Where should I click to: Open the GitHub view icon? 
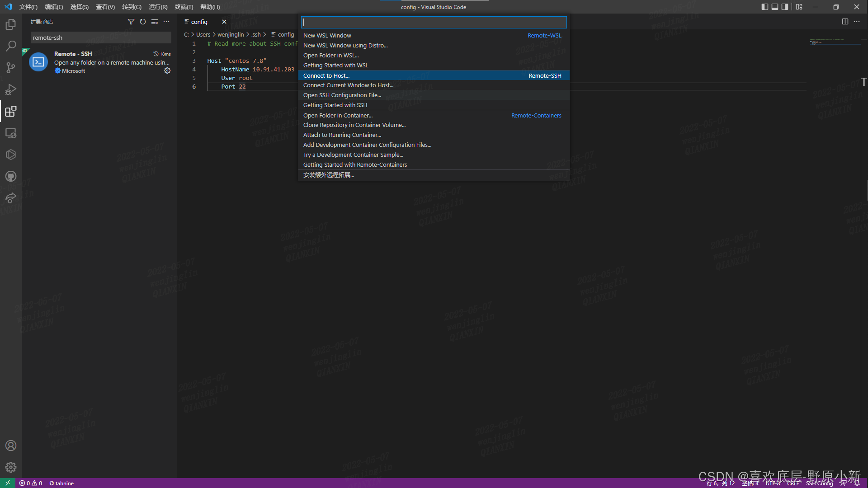[11, 176]
